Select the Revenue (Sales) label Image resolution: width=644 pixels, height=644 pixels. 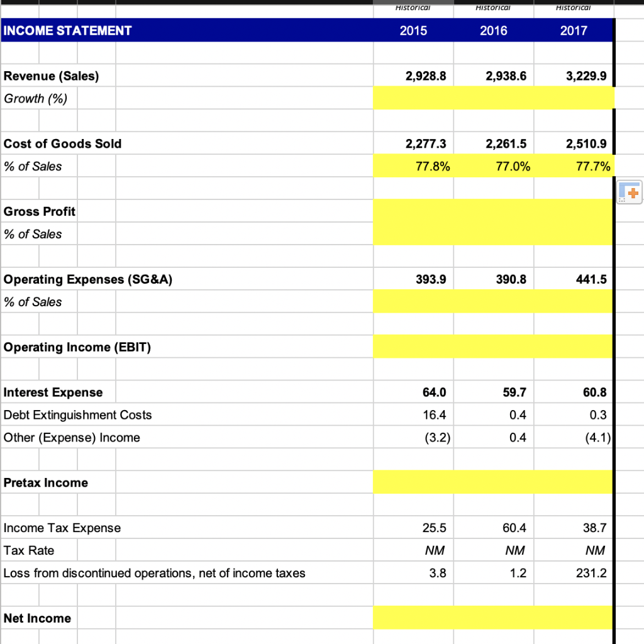(52, 76)
